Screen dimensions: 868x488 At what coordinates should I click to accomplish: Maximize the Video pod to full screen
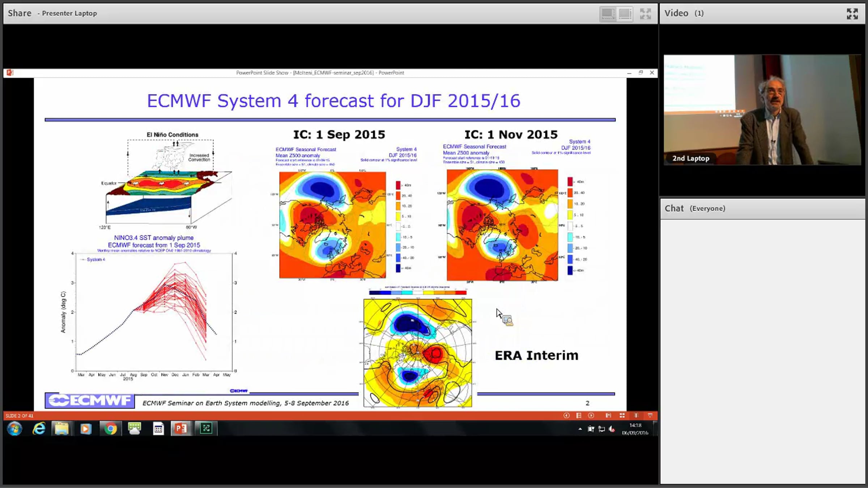(852, 14)
